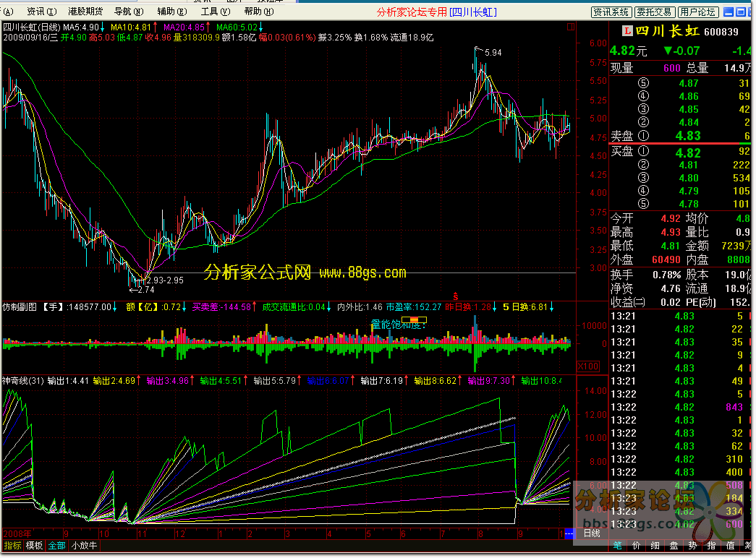The width and height of the screenshot is (756, 558).
Task: Switch to the 笔 tab in quote panel
Action: click(617, 546)
